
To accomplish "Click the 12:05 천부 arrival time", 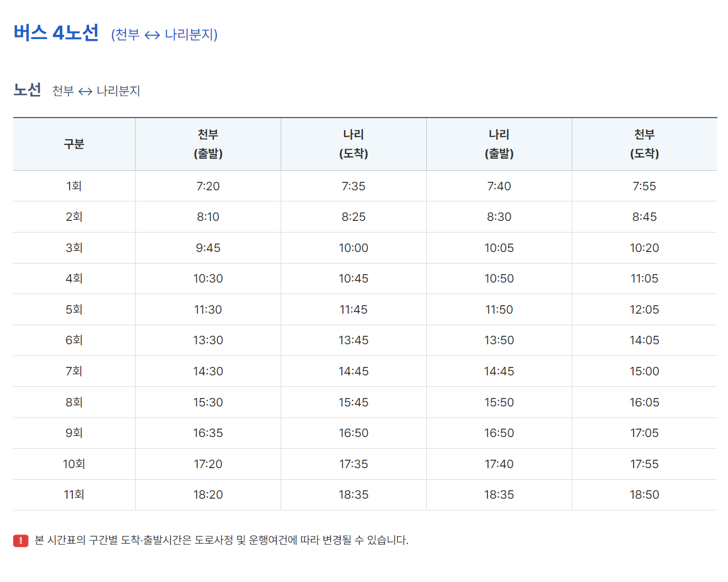I will 645,309.
